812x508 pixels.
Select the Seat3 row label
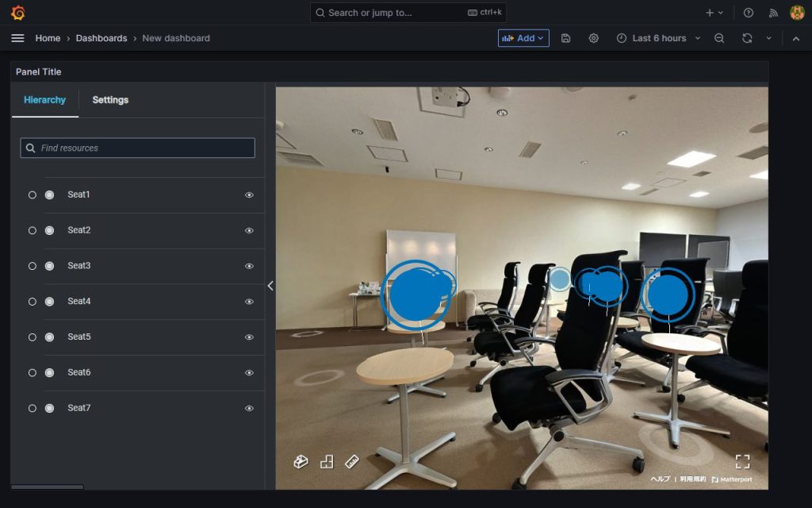[x=79, y=266]
